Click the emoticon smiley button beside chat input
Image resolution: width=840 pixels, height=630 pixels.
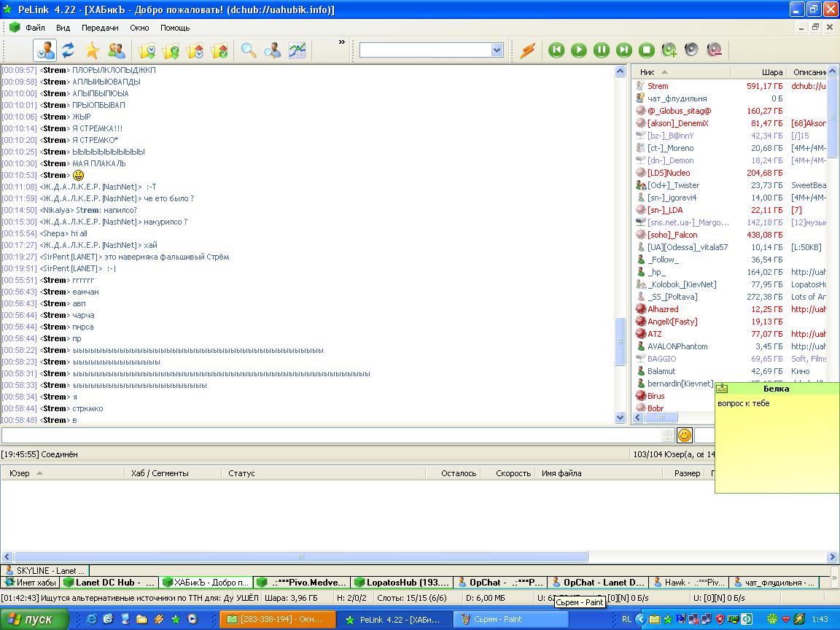[x=684, y=435]
